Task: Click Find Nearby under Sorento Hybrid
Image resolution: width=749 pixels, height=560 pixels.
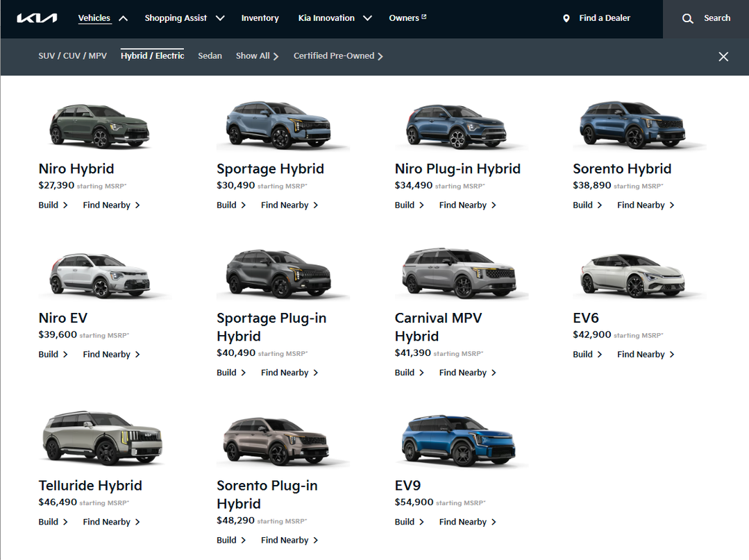Action: click(646, 205)
